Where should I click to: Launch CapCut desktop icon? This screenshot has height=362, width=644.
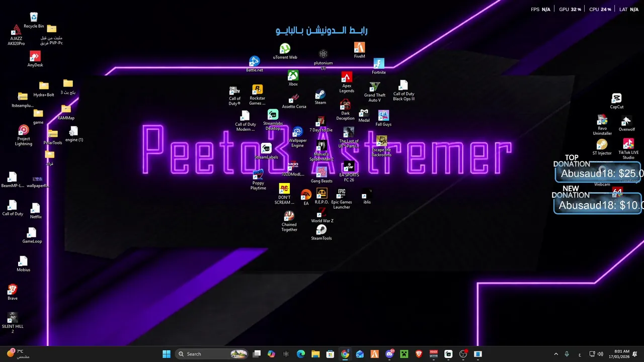click(617, 101)
